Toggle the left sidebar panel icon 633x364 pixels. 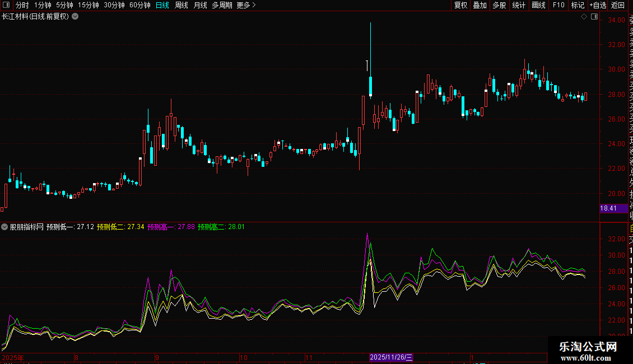point(6,5)
